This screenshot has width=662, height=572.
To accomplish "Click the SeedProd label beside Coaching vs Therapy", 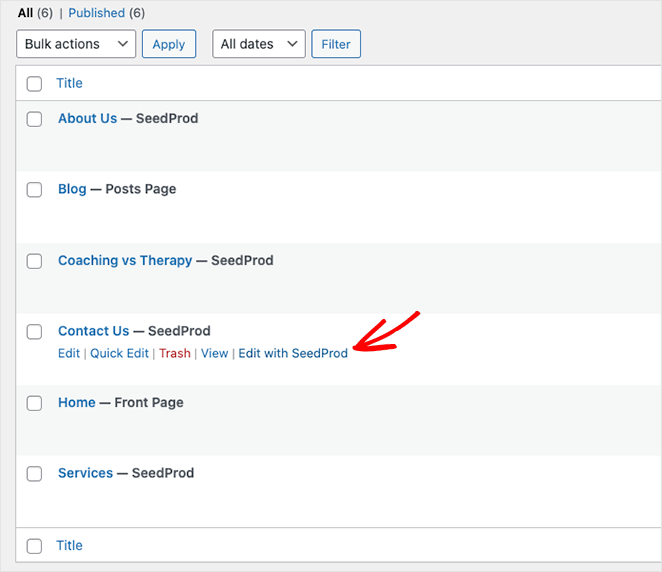I will pyautogui.click(x=242, y=260).
